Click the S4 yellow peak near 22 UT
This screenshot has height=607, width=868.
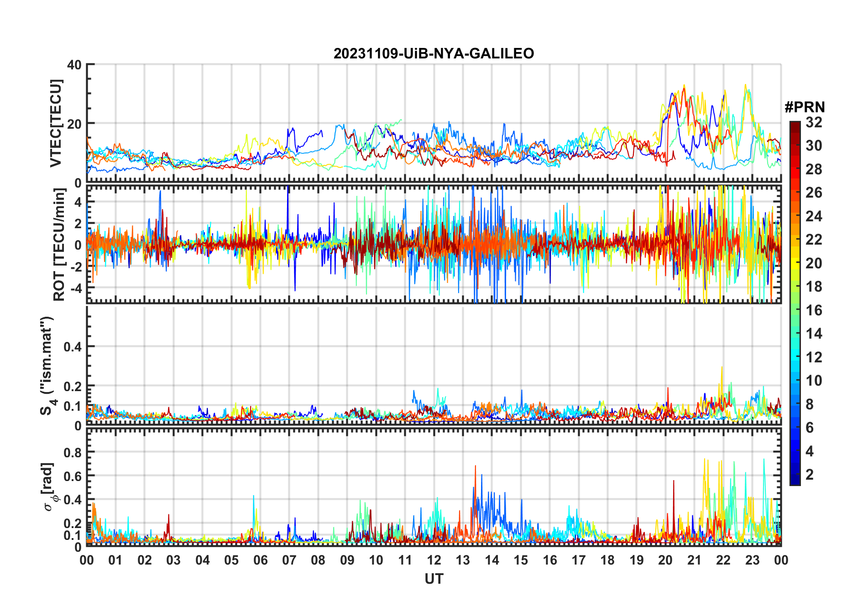click(x=722, y=368)
